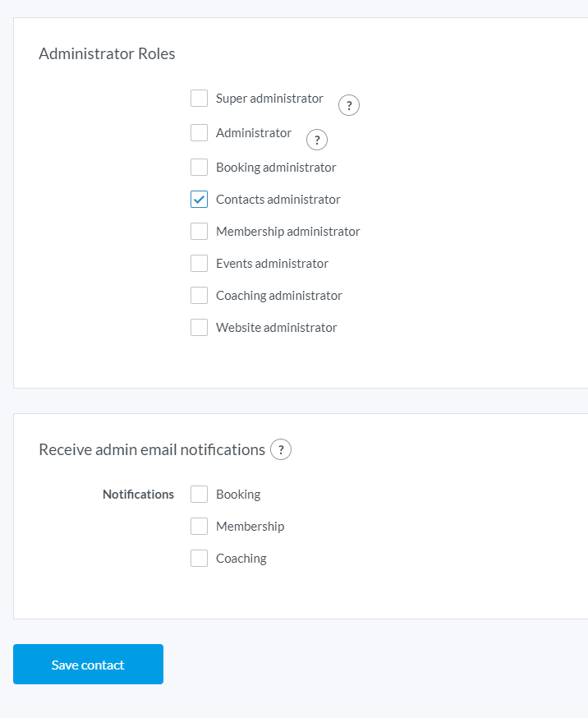The height and width of the screenshot is (718, 588).
Task: Click the Website administrator label text
Action: click(x=276, y=328)
